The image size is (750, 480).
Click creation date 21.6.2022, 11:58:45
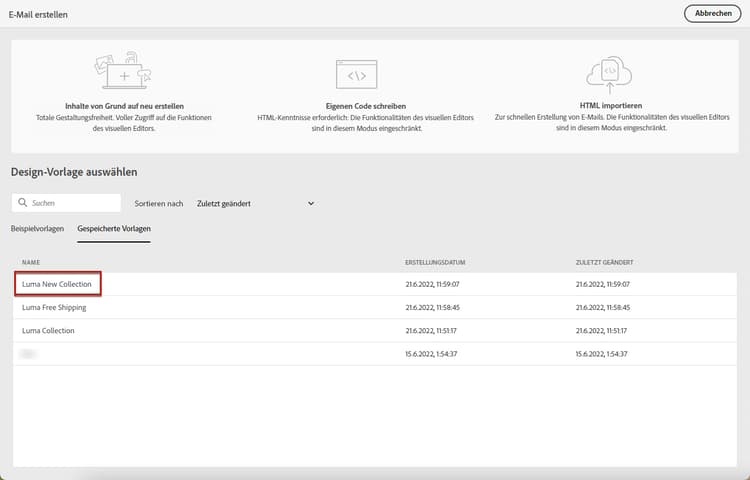click(x=432, y=307)
